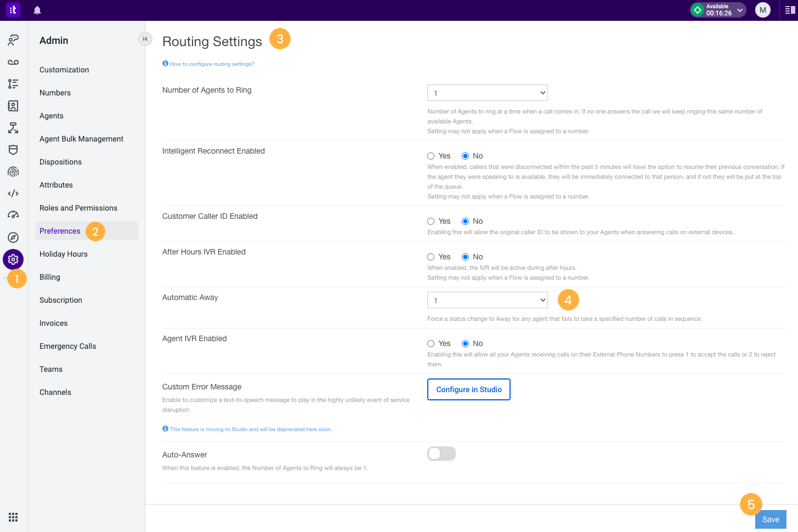Image resolution: width=798 pixels, height=532 pixels.
Task: Select No for After Hours IVR Enabled
Action: pos(466,257)
